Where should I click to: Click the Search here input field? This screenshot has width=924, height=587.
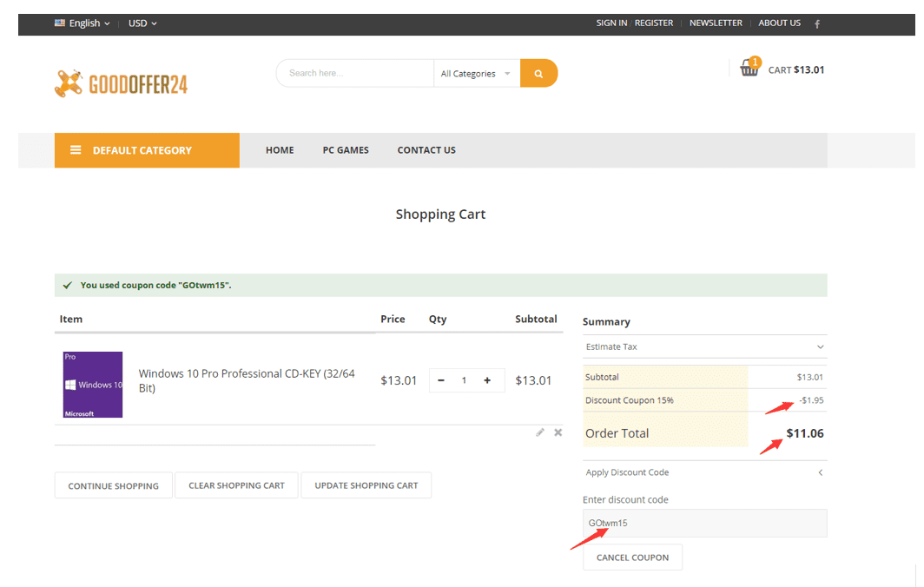(355, 73)
